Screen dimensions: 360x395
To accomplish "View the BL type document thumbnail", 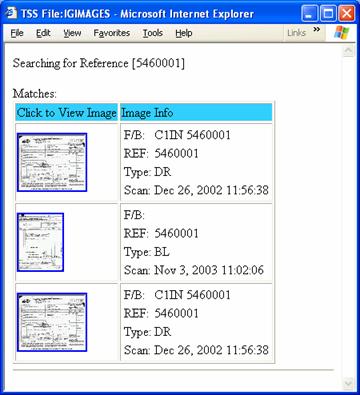I will (40, 242).
